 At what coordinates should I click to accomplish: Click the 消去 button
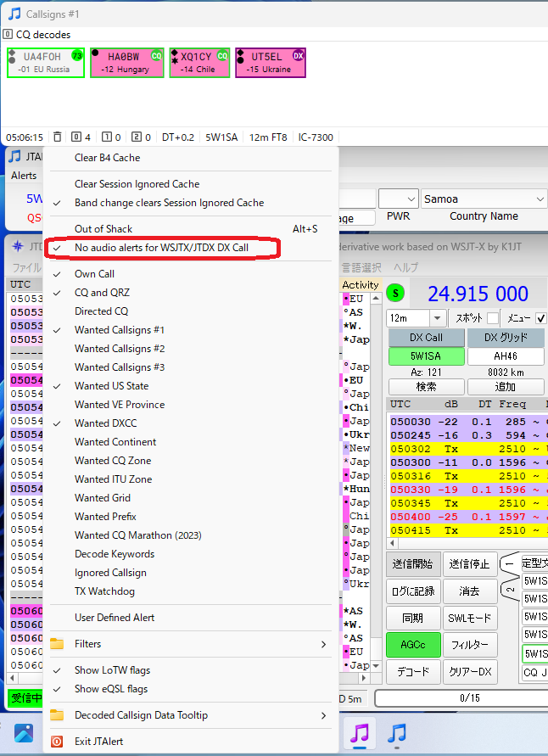469,591
